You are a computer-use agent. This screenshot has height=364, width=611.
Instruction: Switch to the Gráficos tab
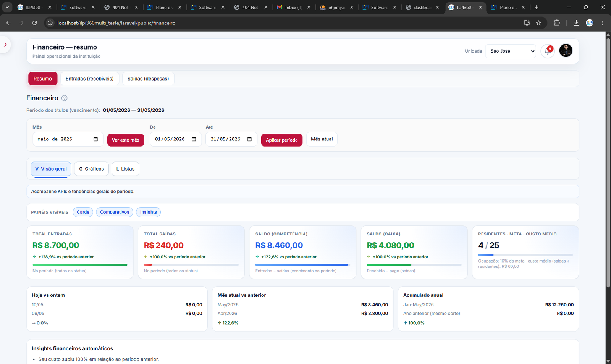click(92, 169)
